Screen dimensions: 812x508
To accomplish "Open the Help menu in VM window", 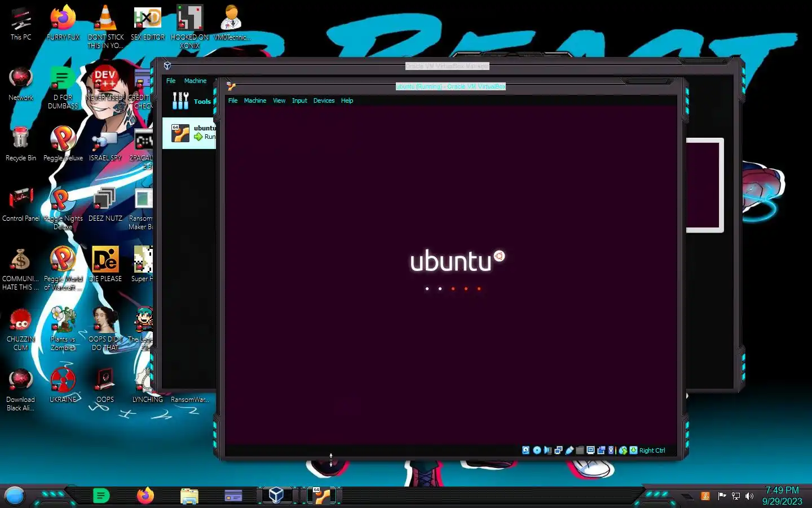I will tap(347, 100).
